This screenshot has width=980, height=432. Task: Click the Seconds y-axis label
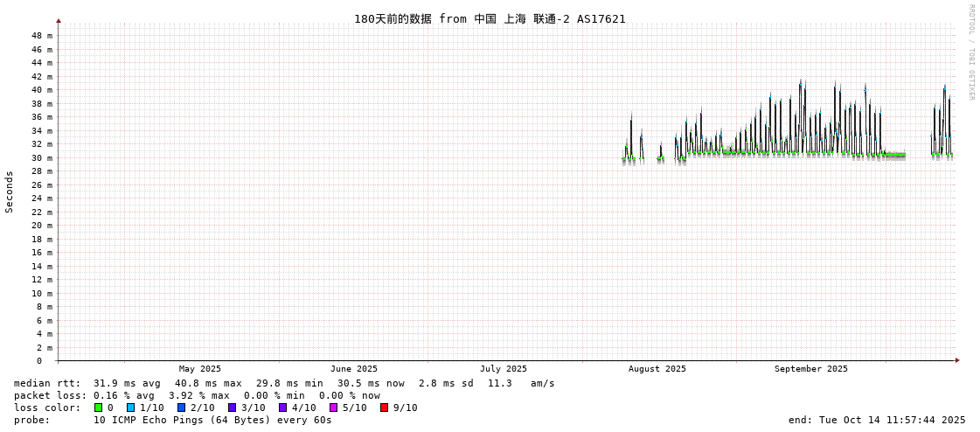[x=10, y=192]
